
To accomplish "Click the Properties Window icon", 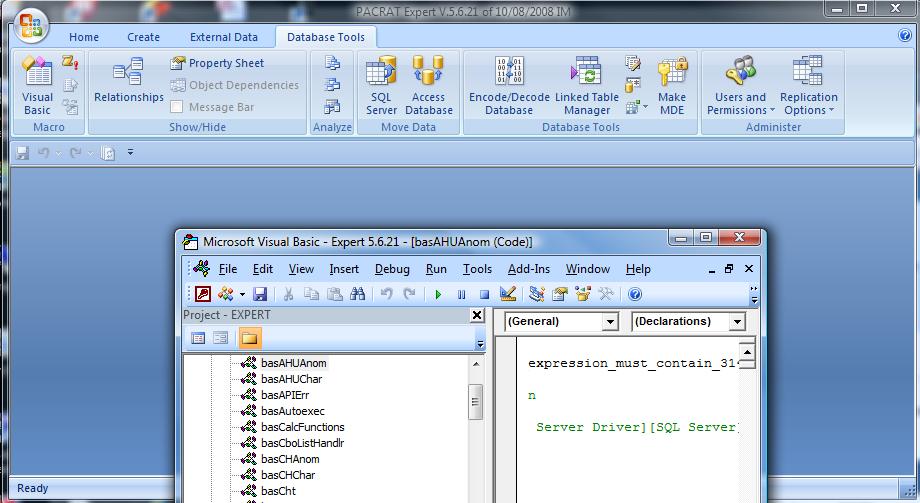I will pos(560,294).
